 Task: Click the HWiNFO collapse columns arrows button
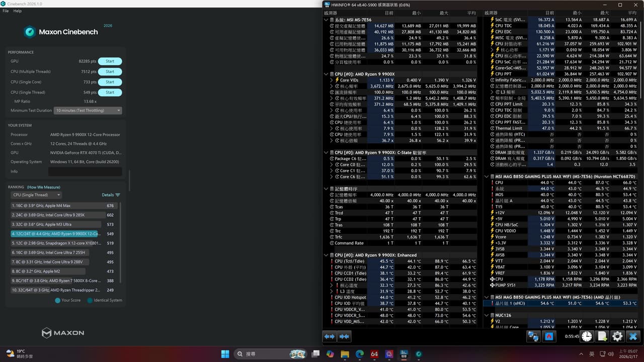tap(345, 336)
